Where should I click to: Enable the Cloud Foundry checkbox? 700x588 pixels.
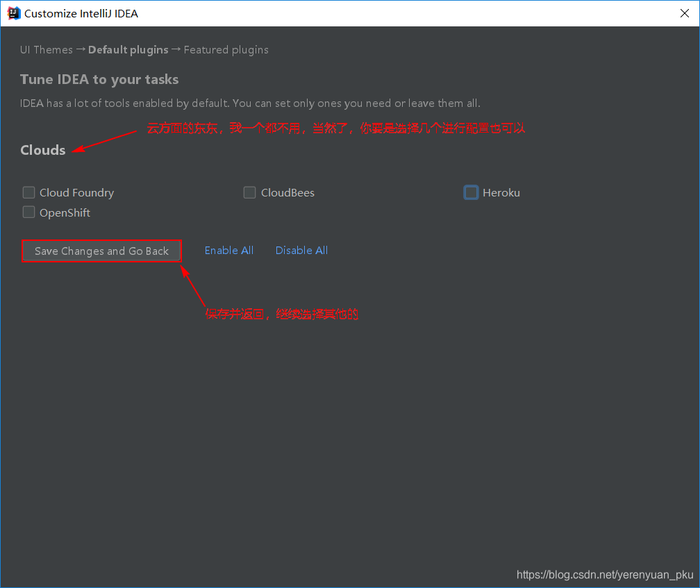(x=28, y=193)
